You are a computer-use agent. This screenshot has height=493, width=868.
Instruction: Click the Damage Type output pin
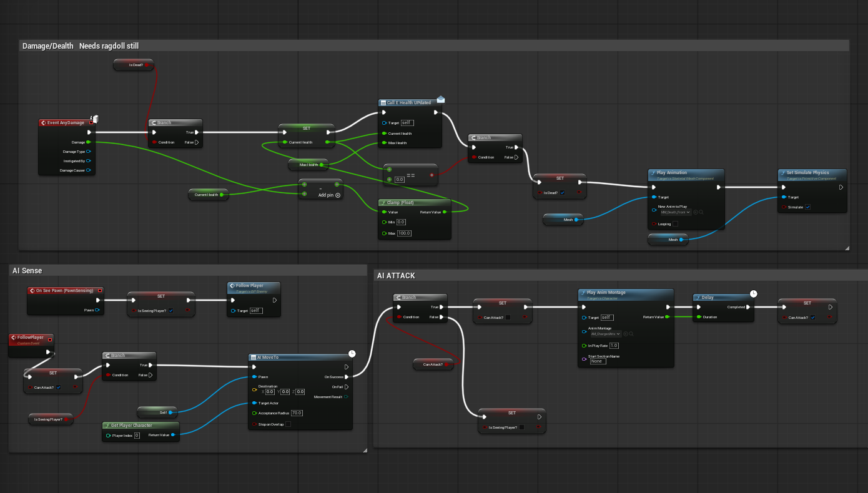tap(89, 152)
